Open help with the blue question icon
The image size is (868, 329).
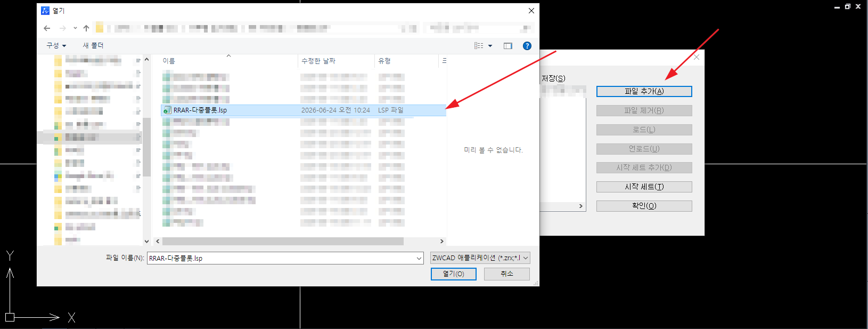coord(527,46)
